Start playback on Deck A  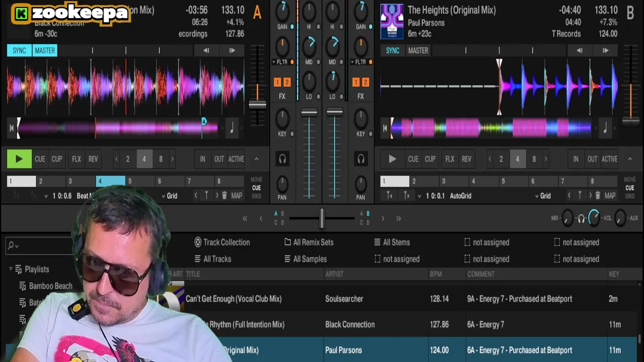pyautogui.click(x=19, y=159)
